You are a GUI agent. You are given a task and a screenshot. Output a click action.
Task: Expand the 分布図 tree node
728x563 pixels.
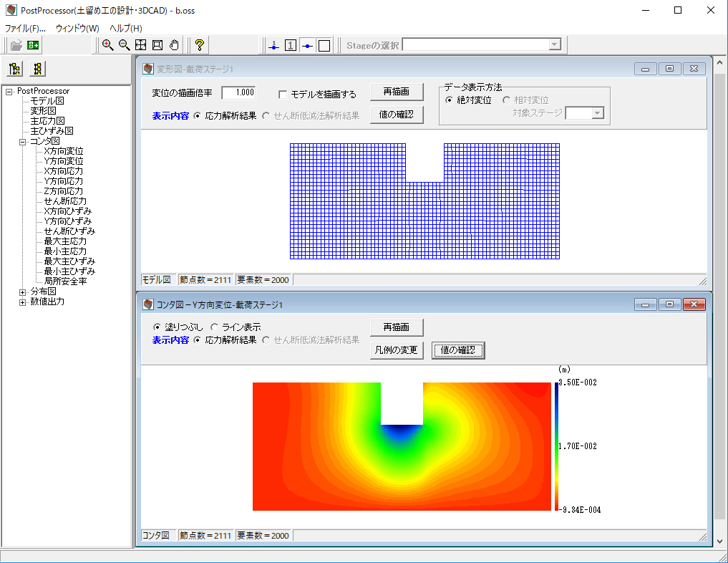pyautogui.click(x=22, y=292)
